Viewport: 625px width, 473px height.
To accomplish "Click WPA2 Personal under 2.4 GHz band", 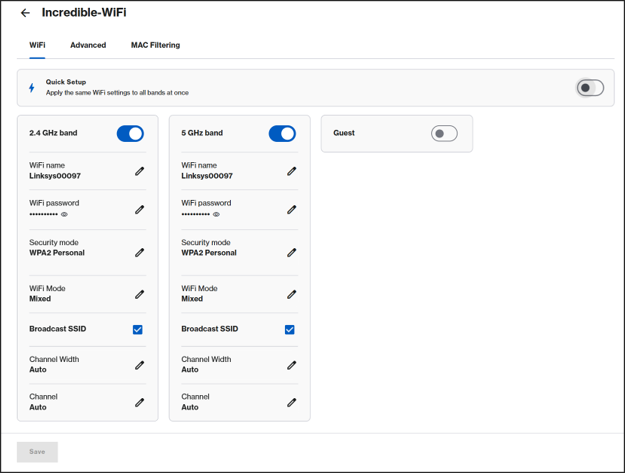I will pos(57,253).
